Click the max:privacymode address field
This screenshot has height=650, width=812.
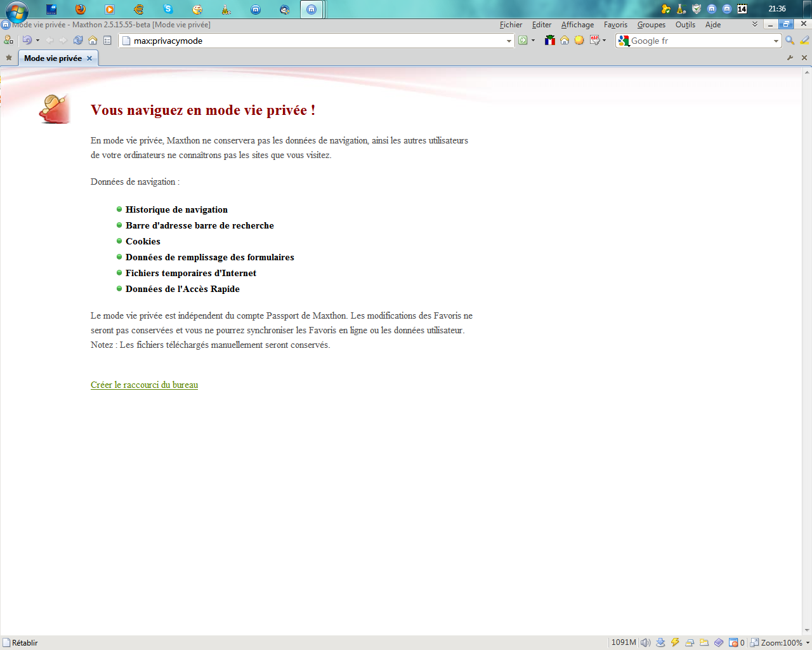point(315,41)
